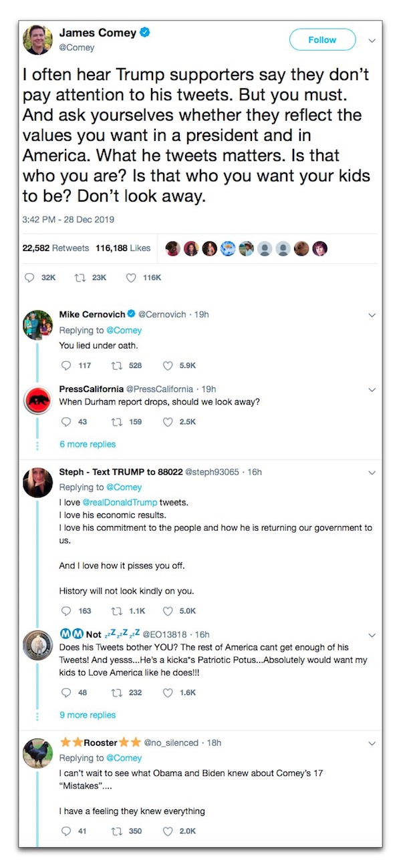Screen dimensions: 401x868
Task: Click the 3:42 PM - 28 Dec 2019 timestamp
Action: pyautogui.click(x=69, y=220)
